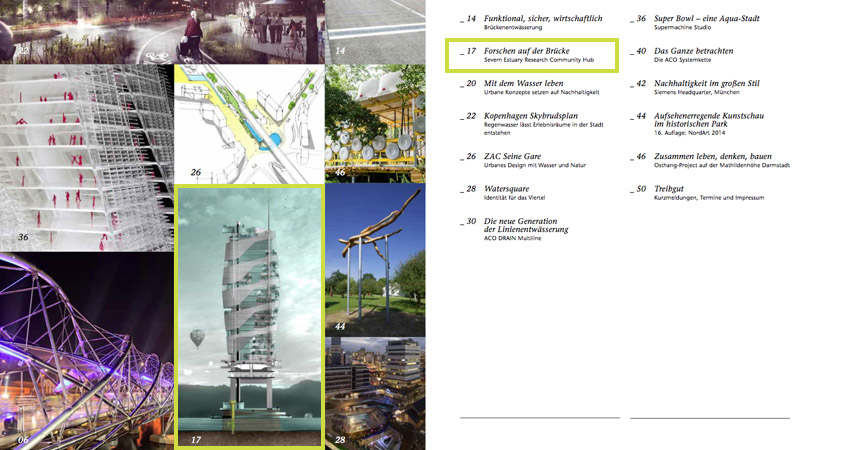Go to the 'Treibgut' section
This screenshot has height=450, width=850.
[668, 189]
